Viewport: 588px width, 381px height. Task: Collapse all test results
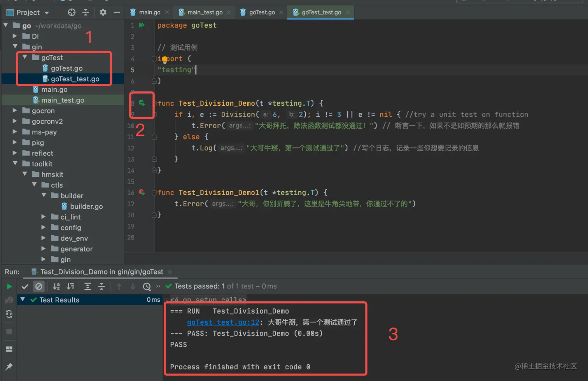point(101,287)
